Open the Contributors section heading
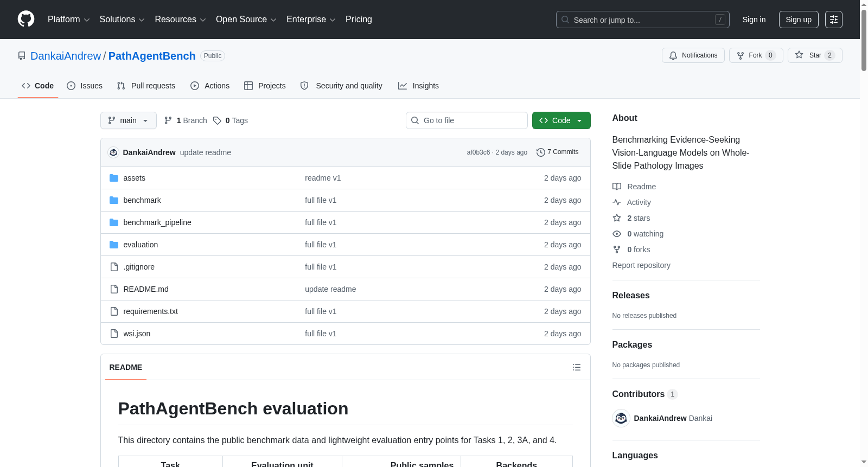Screen dimensions: 868x467 click(645, 394)
